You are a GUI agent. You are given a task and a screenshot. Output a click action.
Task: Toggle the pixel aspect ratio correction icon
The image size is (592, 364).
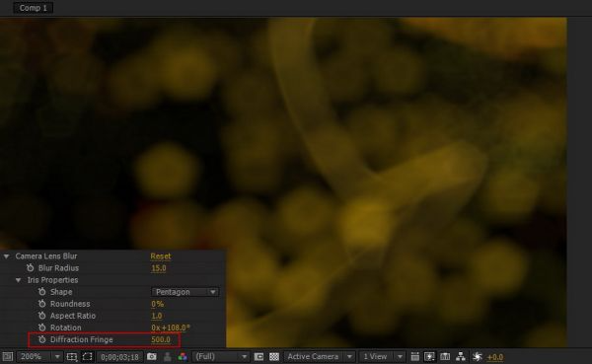415,357
